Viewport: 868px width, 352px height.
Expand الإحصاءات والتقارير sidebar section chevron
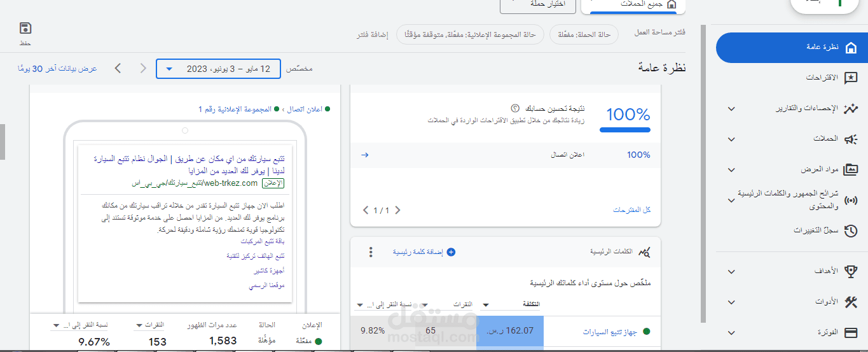(x=731, y=109)
